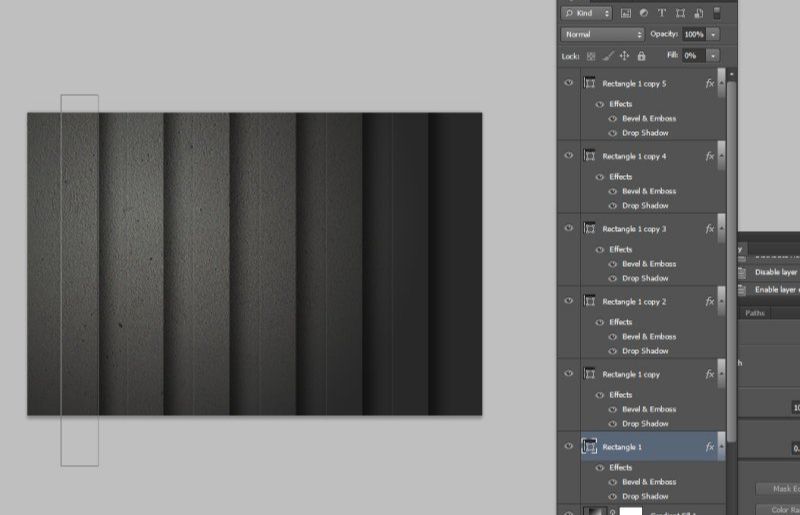Hide the Rectangle 1 copy 5 layer

click(x=569, y=83)
